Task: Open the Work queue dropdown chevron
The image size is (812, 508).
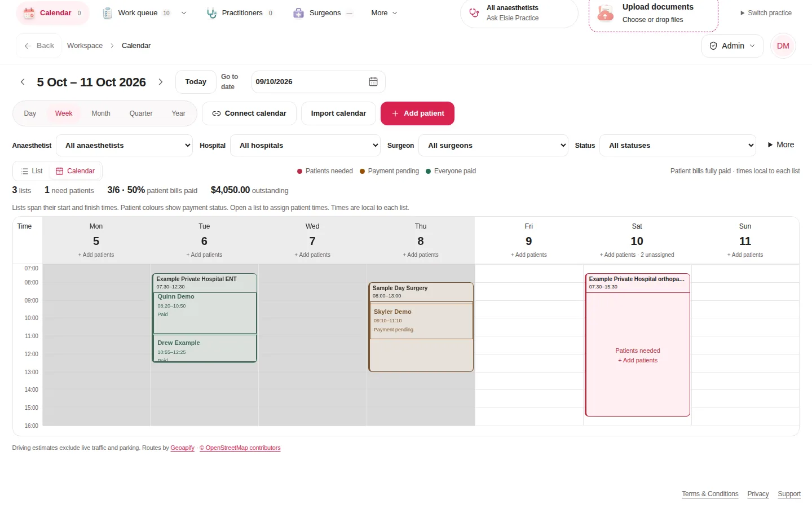Action: coord(184,13)
